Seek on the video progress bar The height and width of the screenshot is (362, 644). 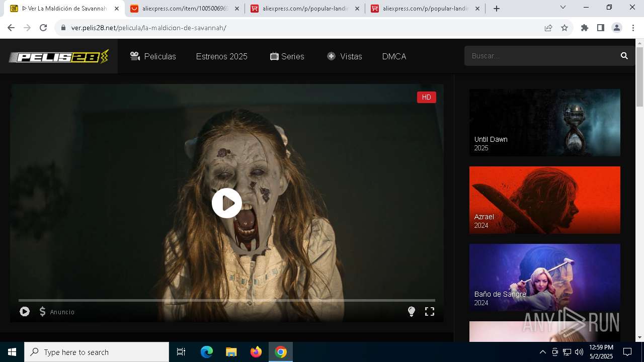pos(227,300)
